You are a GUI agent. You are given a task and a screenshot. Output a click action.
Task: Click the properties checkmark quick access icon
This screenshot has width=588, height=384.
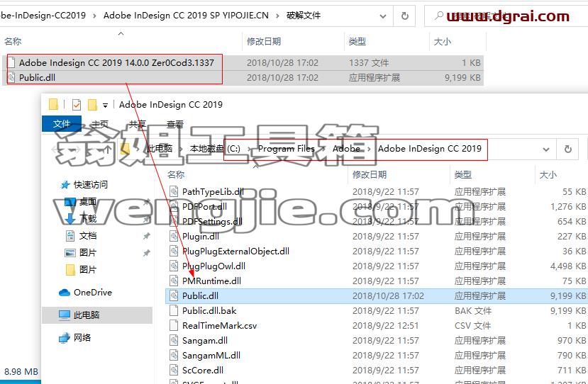(76, 105)
